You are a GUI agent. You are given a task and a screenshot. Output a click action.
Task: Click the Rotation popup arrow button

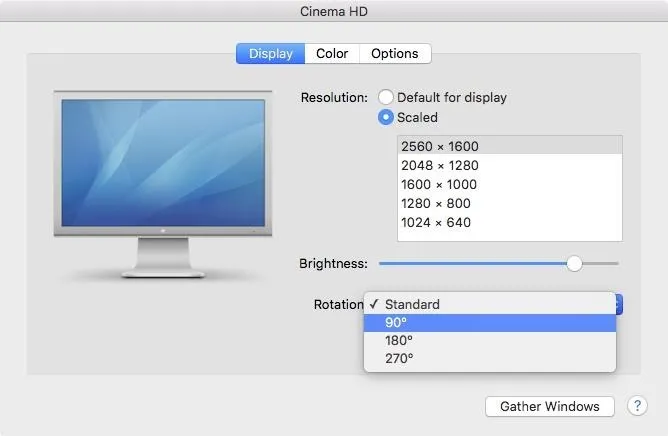coord(619,304)
